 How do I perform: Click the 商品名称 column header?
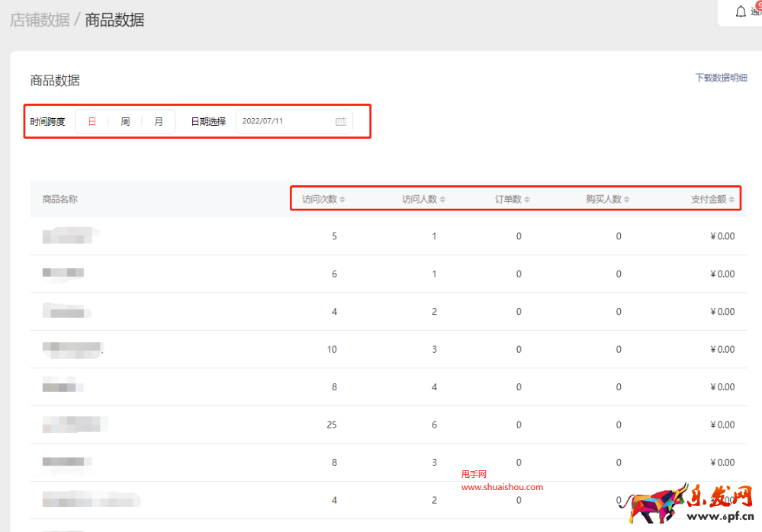coord(59,200)
